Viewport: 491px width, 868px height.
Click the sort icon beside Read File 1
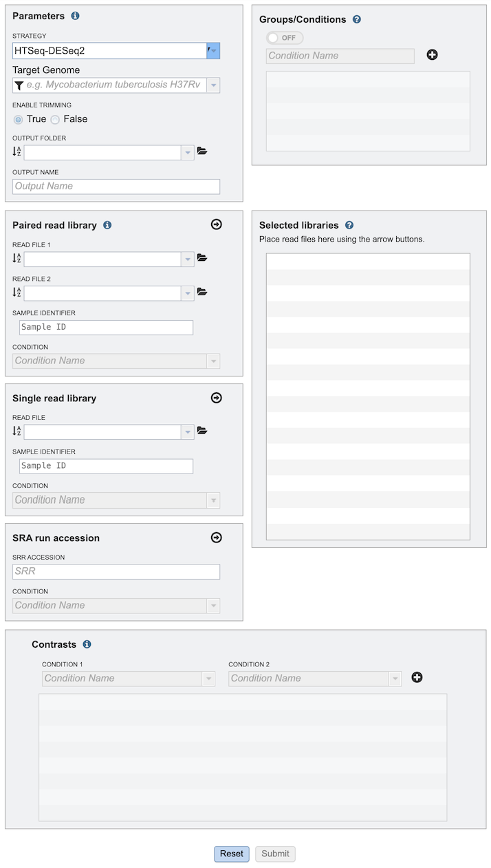tap(15, 257)
